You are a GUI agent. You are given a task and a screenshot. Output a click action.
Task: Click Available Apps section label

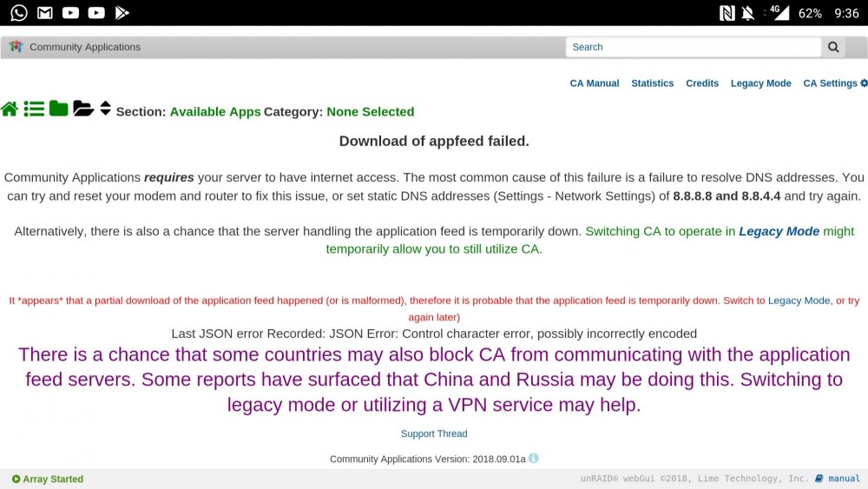[x=215, y=112]
